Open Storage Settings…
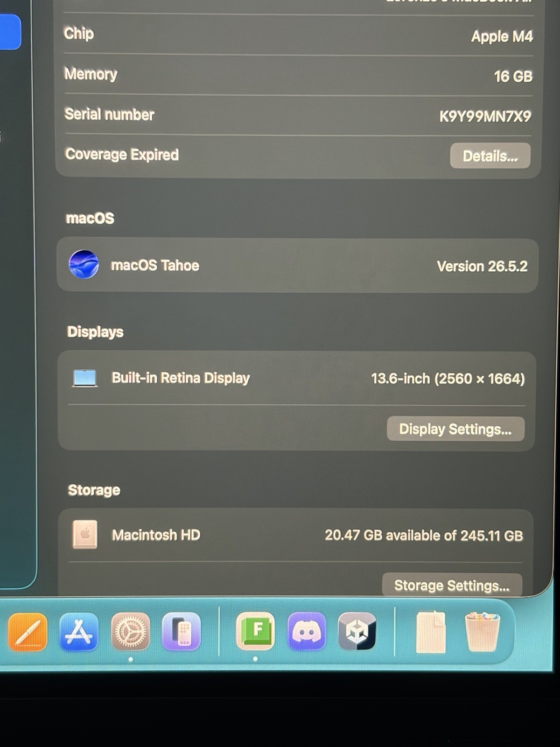The height and width of the screenshot is (747, 560). point(452,585)
